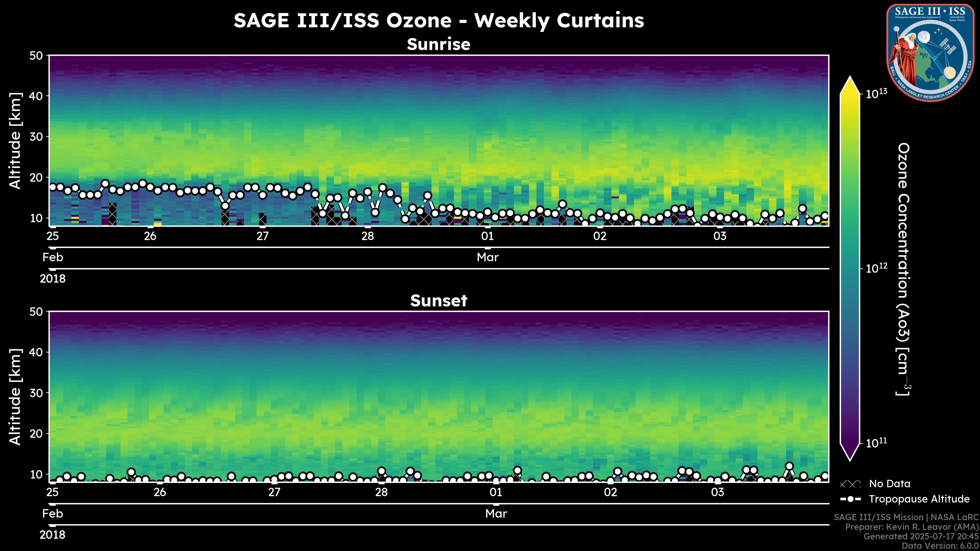Viewport: 980px width, 551px height.
Task: Click the middle of the ozone colorbar
Action: (850, 268)
